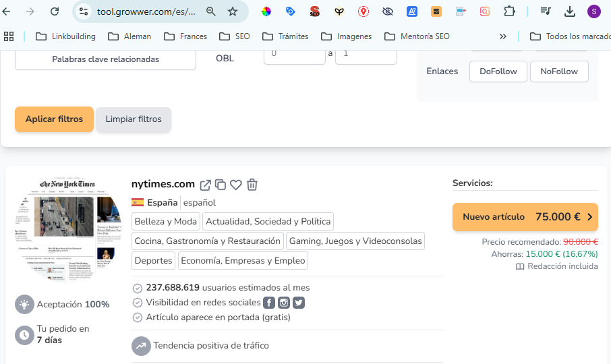Screen dimensions: 611x364
Task: Open the SEO bookmarks folder
Action: pyautogui.click(x=234, y=36)
